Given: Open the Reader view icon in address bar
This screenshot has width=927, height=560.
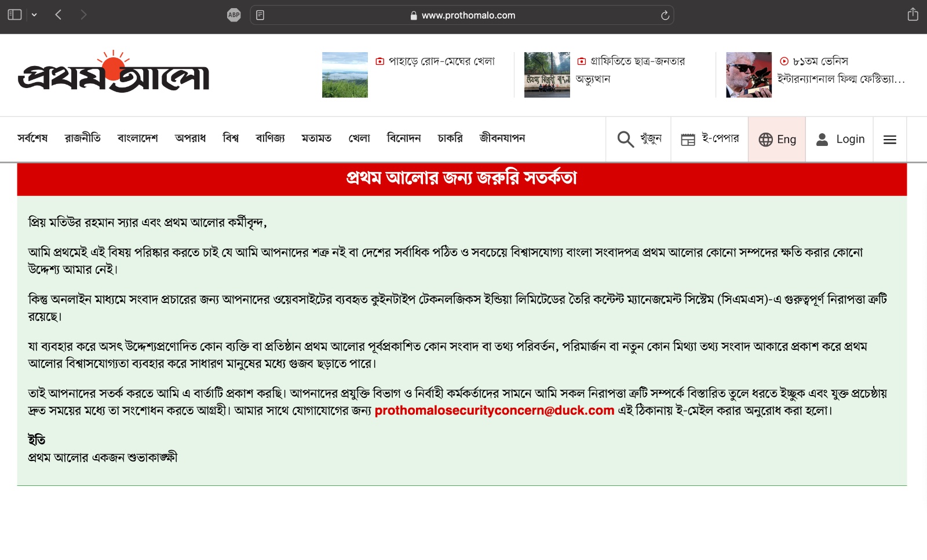Looking at the screenshot, I should [x=260, y=15].
